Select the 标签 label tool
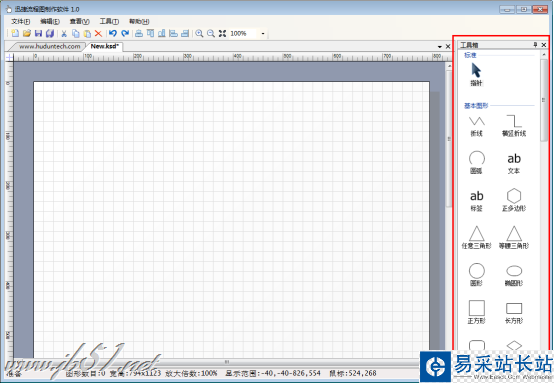Viewport: 554px width, 383px height. click(x=477, y=200)
